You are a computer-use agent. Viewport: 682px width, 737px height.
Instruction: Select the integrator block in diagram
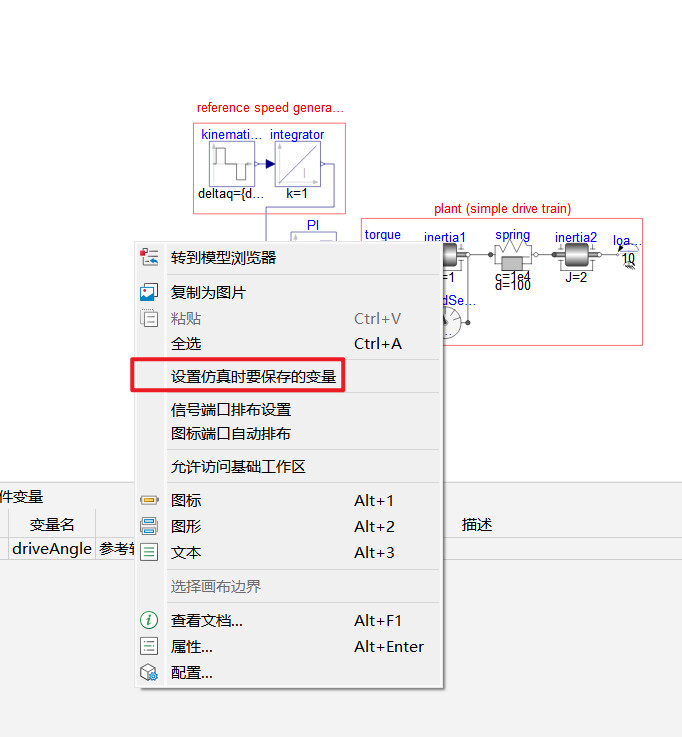(298, 164)
